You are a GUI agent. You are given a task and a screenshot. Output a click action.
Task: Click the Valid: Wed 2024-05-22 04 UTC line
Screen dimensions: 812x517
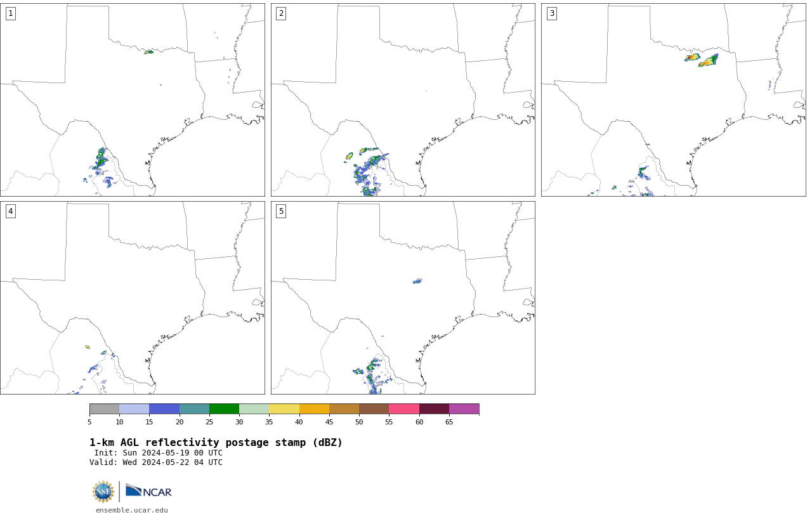(156, 462)
